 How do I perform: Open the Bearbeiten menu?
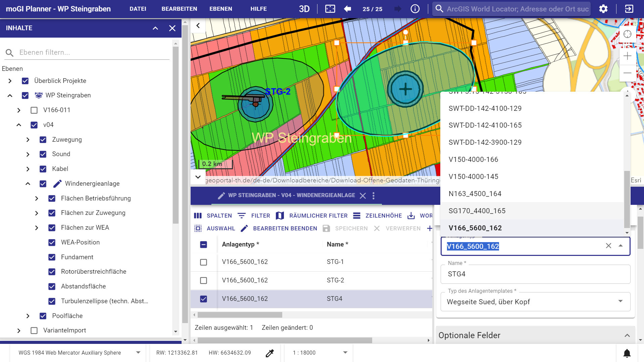tap(179, 9)
